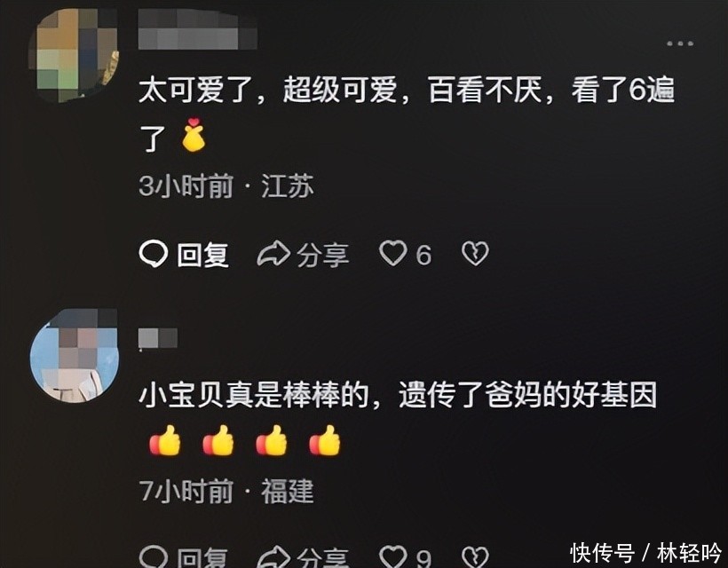Tap the 分享 label under the first comment
The height and width of the screenshot is (568, 728).
pyautogui.click(x=322, y=255)
